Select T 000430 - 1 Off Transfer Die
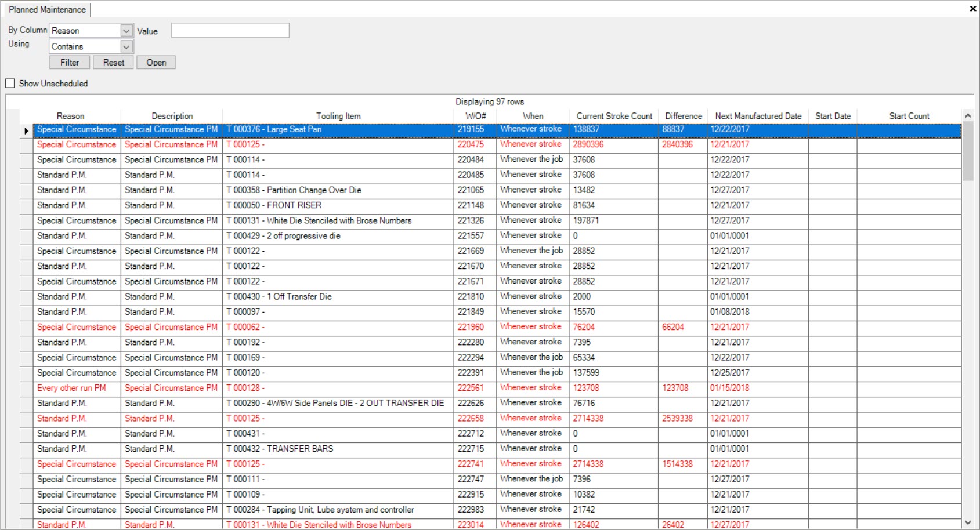This screenshot has width=980, height=530. [338, 297]
